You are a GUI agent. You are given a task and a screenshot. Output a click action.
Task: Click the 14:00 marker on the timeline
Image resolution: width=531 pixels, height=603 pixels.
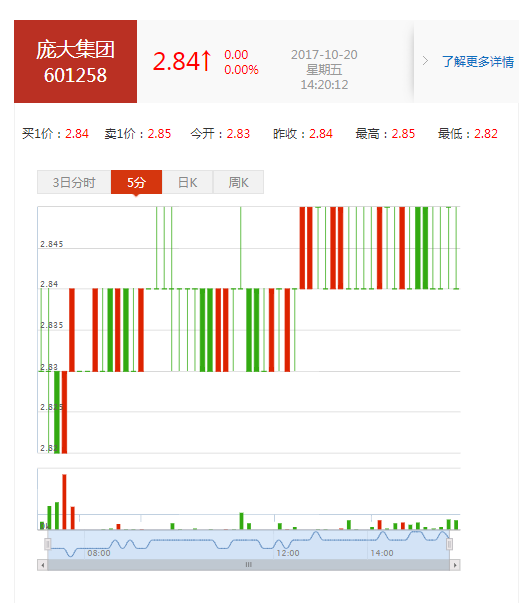pos(382,553)
